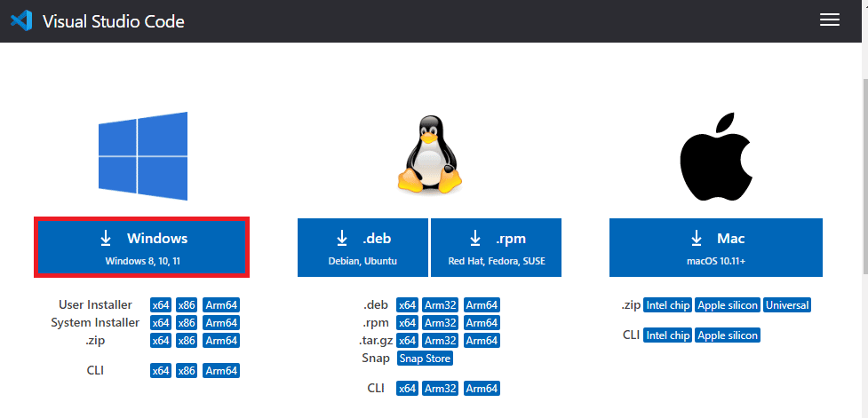Get the Windows CLI Arm64 build
The image size is (868, 418).
coord(221,371)
